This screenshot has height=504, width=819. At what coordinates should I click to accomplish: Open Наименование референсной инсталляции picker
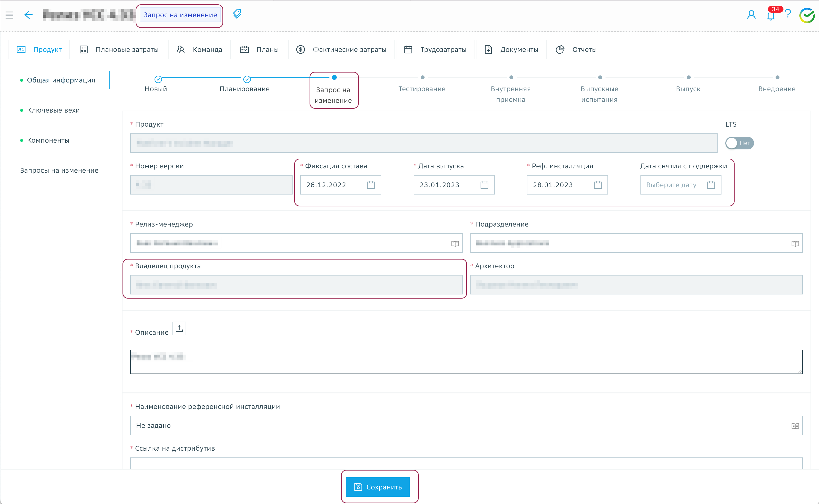coord(795,426)
